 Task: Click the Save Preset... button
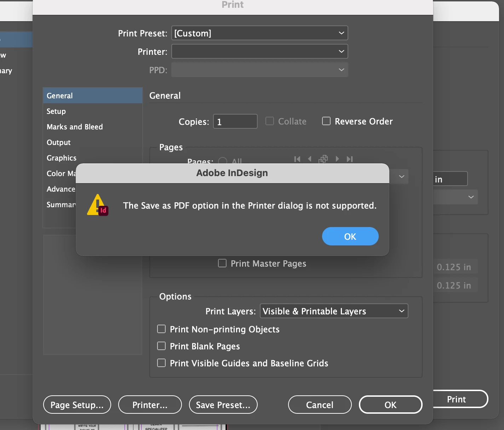(x=223, y=405)
